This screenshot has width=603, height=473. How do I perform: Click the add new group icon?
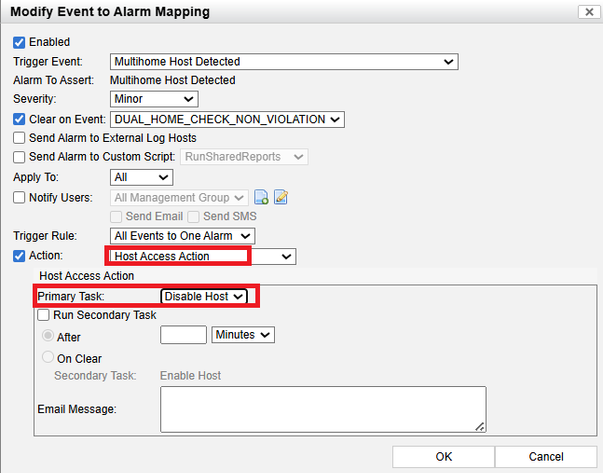[261, 197]
